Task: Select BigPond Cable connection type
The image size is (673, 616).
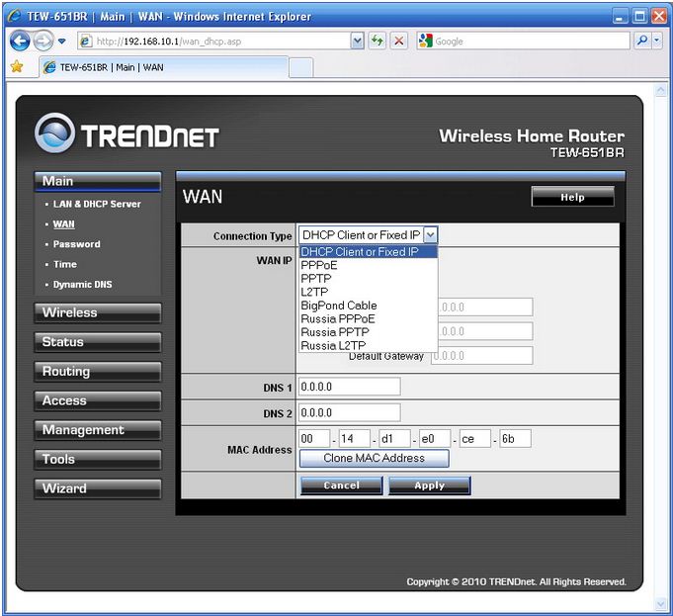Action: pyautogui.click(x=338, y=306)
